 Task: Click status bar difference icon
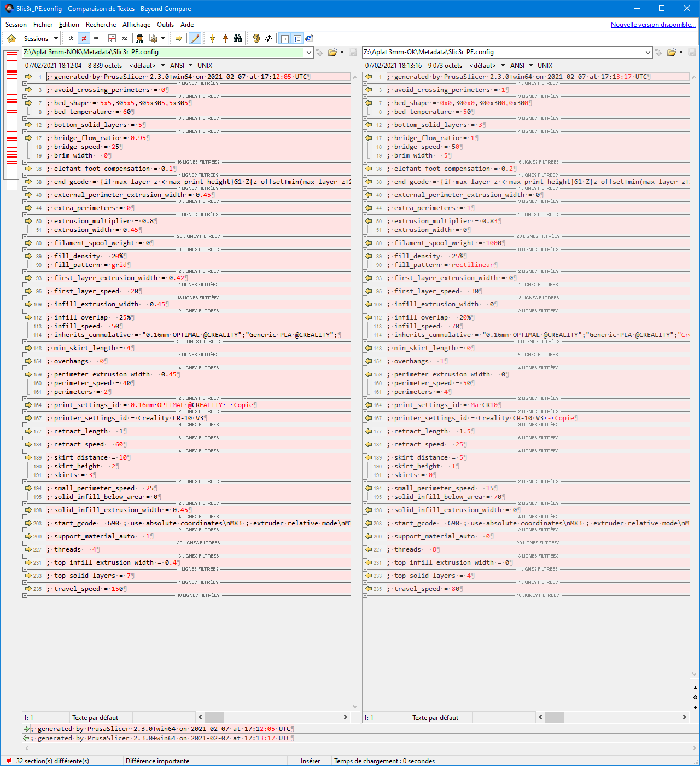coord(9,761)
